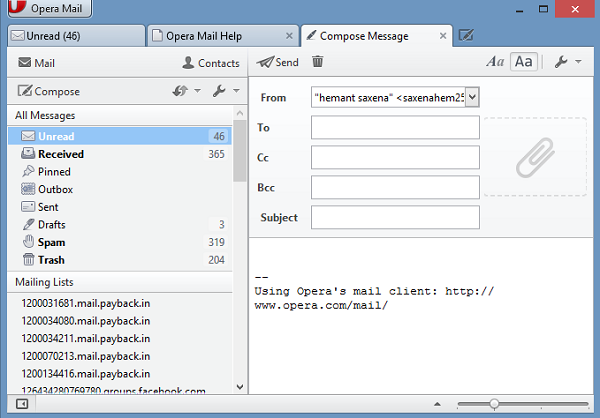Switch to the Unread (46) tab
This screenshot has height=418, width=600.
(x=77, y=36)
